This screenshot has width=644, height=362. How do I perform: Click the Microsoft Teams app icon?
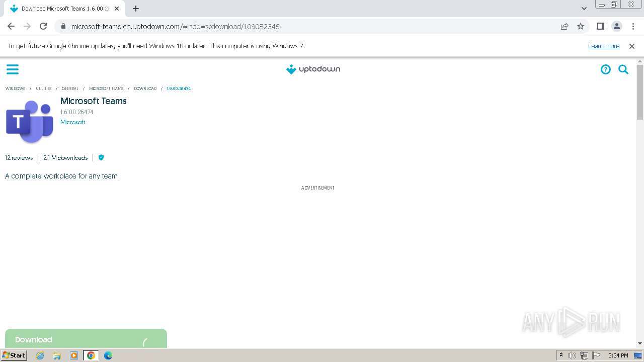pos(30,122)
